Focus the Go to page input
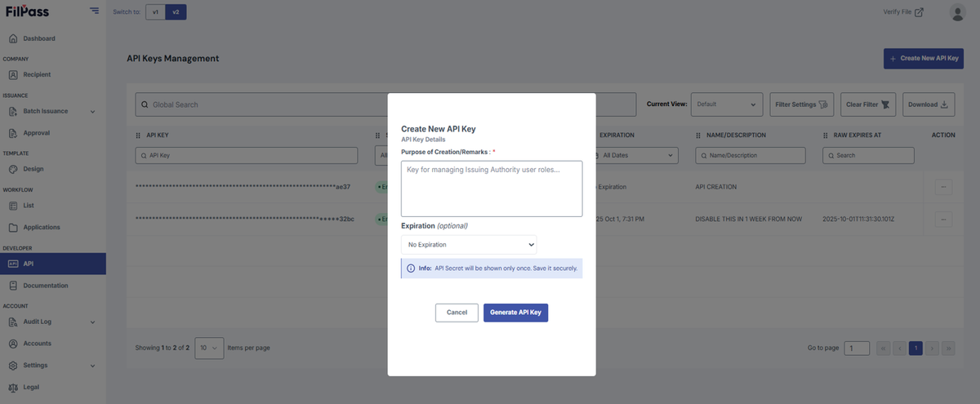The width and height of the screenshot is (980, 404). (x=857, y=348)
